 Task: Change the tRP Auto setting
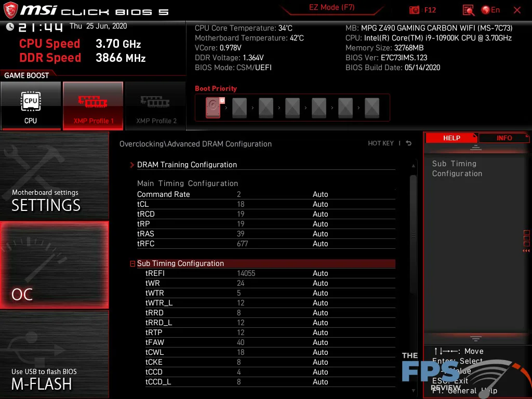tap(320, 224)
